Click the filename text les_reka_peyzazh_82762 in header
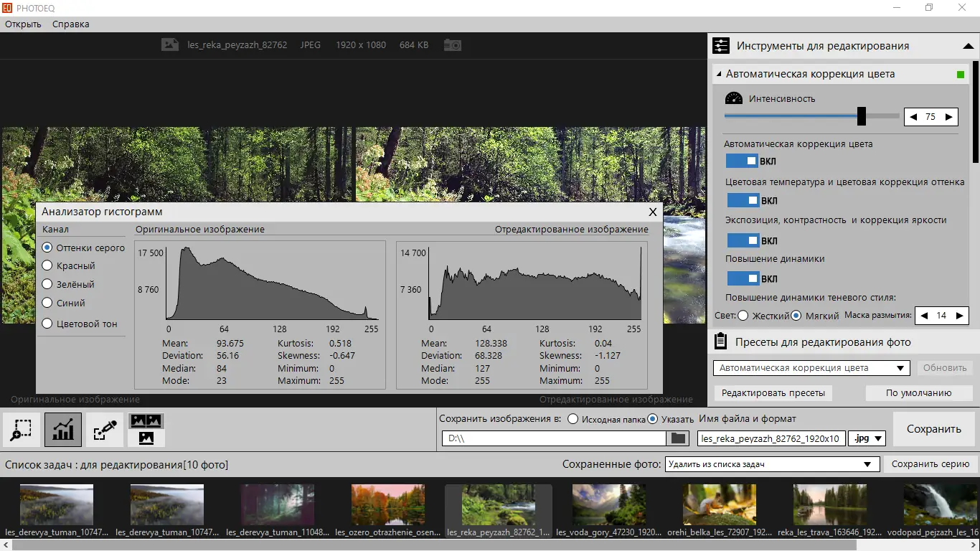Image resolution: width=980 pixels, height=551 pixels. 237,44
